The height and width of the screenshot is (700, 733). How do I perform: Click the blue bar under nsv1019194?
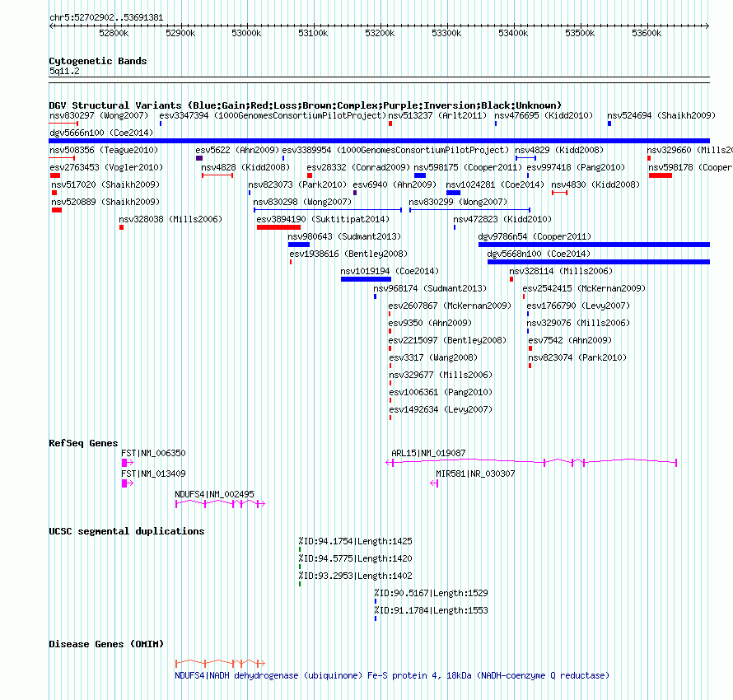pyautogui.click(x=366, y=279)
